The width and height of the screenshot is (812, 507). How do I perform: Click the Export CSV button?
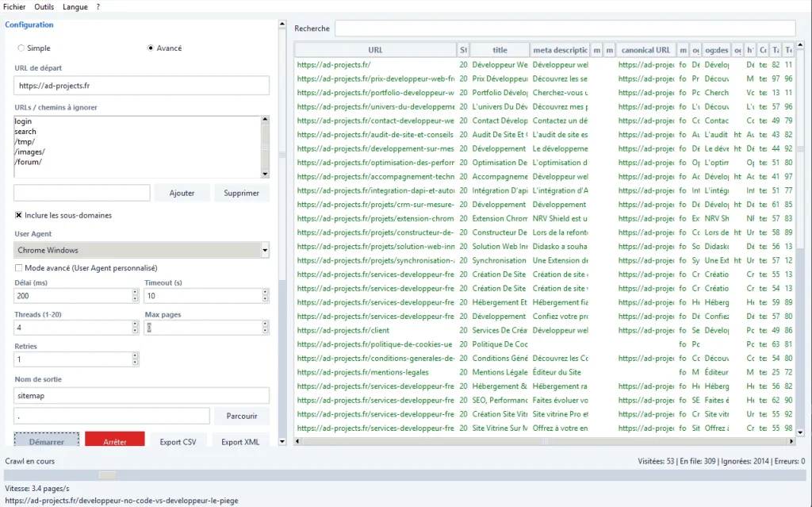(x=178, y=440)
